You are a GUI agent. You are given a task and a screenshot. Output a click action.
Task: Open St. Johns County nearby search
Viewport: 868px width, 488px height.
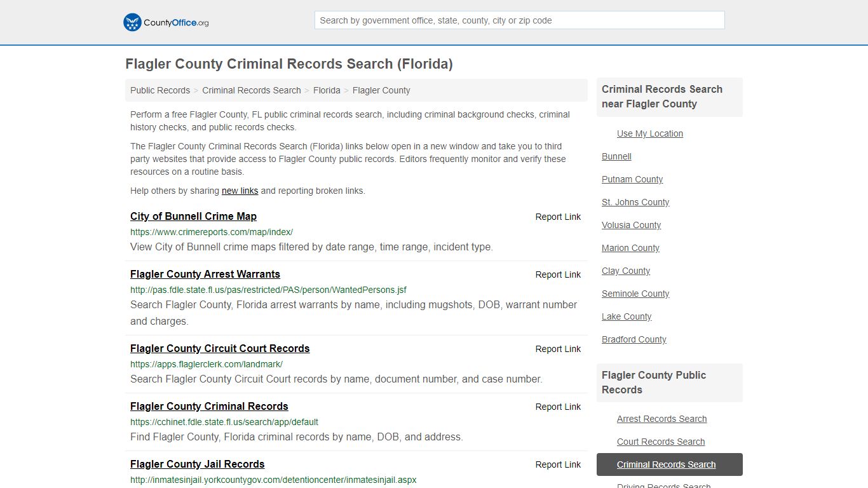[635, 202]
